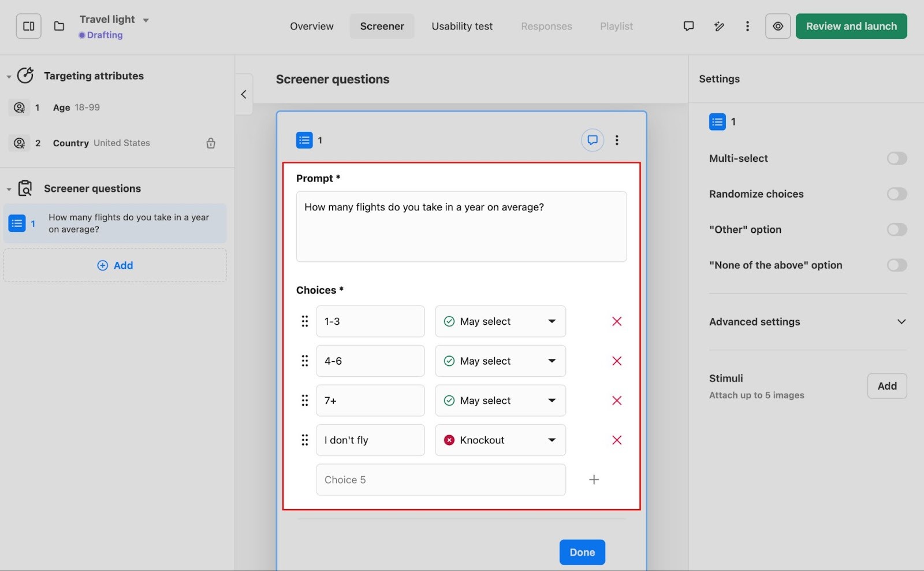Open the Knockout dropdown for "I don't fly"
Image resolution: width=924 pixels, height=571 pixels.
pyautogui.click(x=500, y=440)
